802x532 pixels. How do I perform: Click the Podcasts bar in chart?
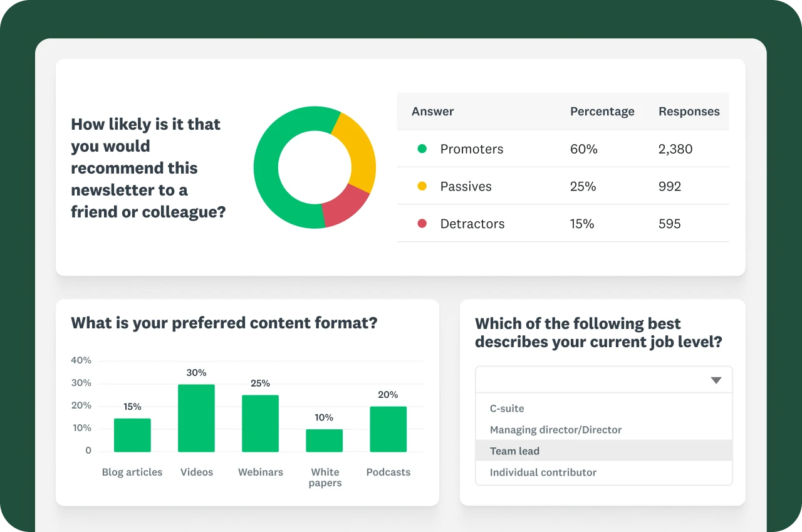[x=388, y=429]
